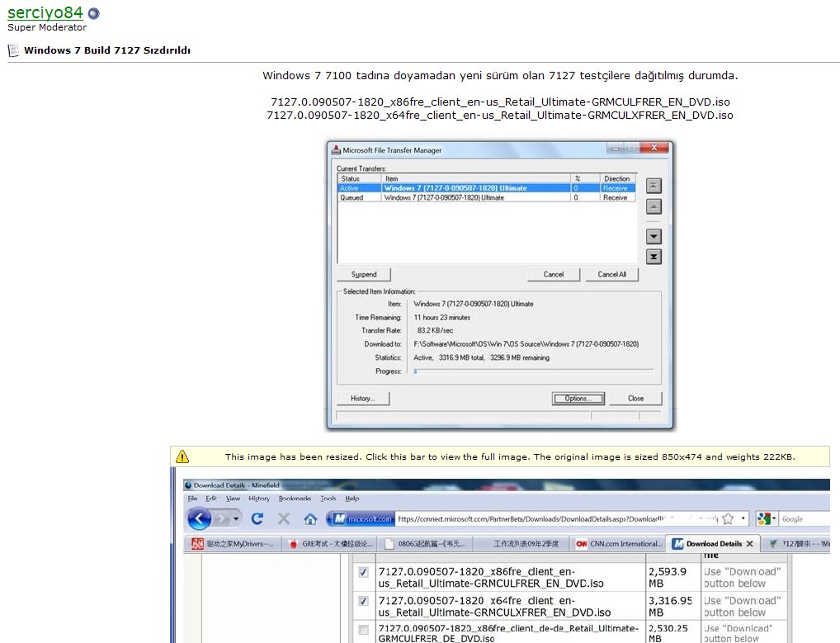Open the Bookmarks menu
840x643 pixels.
point(295,499)
